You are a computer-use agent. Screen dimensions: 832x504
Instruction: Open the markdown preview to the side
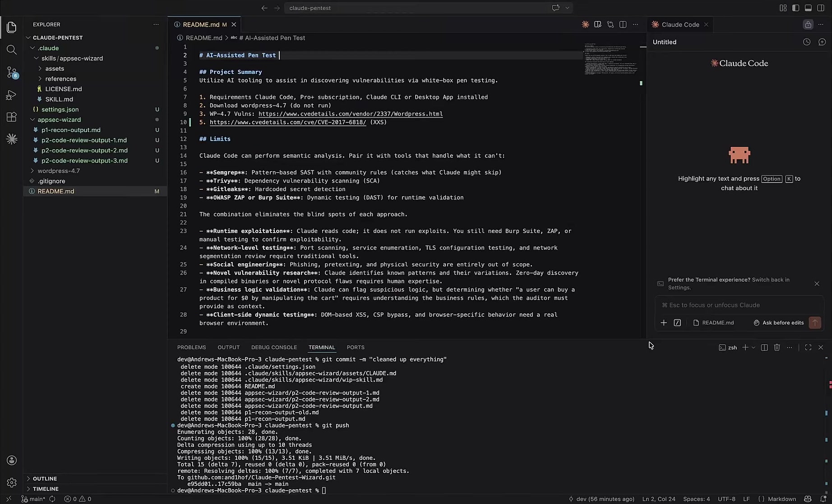click(x=598, y=24)
